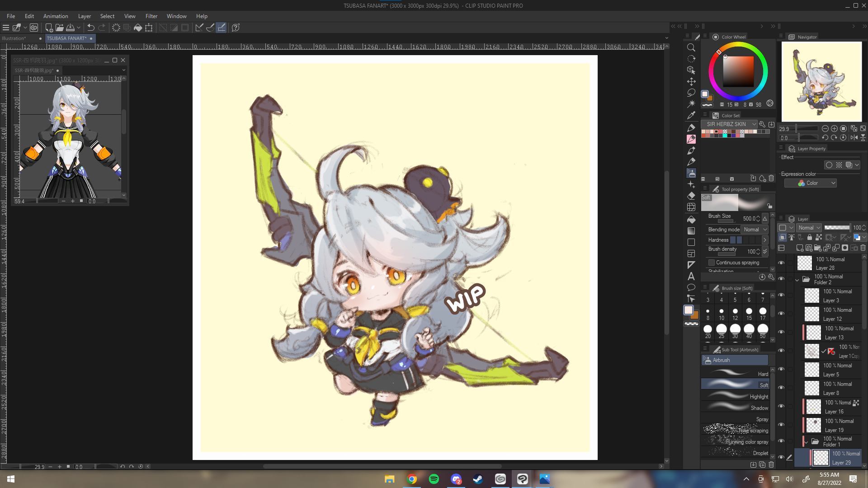
Task: Open Spotify from the taskbar
Action: (434, 480)
